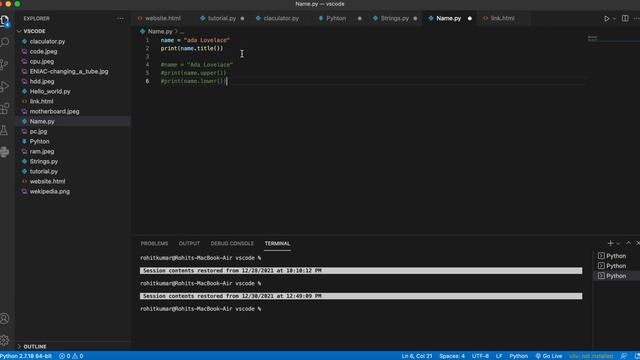Image resolution: width=640 pixels, height=360 pixels.
Task: Close the Name.py tab via unsaved dot
Action: (x=470, y=19)
